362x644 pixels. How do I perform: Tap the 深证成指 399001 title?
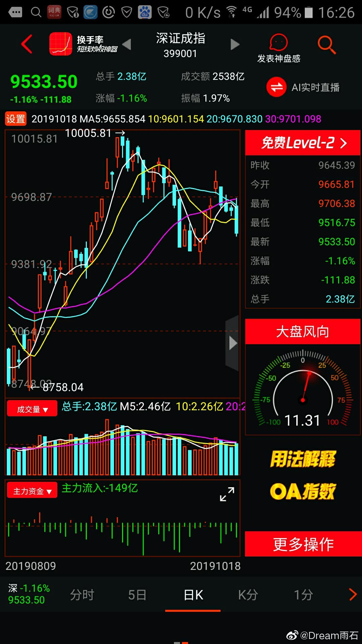point(181,45)
